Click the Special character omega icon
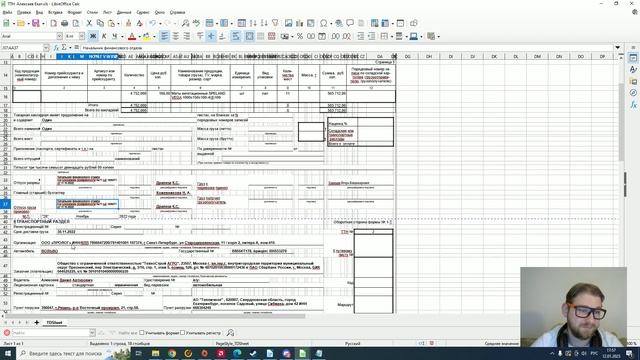Screen dimensions: 640x360 pos(324,23)
